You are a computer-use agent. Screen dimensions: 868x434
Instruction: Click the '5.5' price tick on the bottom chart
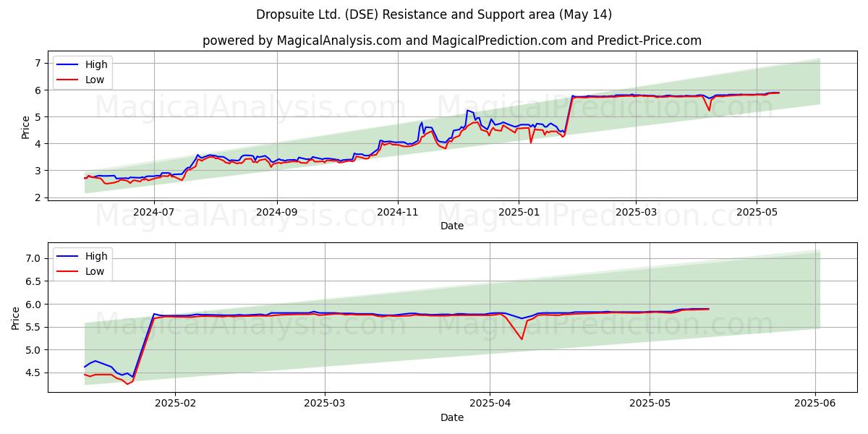pyautogui.click(x=35, y=327)
